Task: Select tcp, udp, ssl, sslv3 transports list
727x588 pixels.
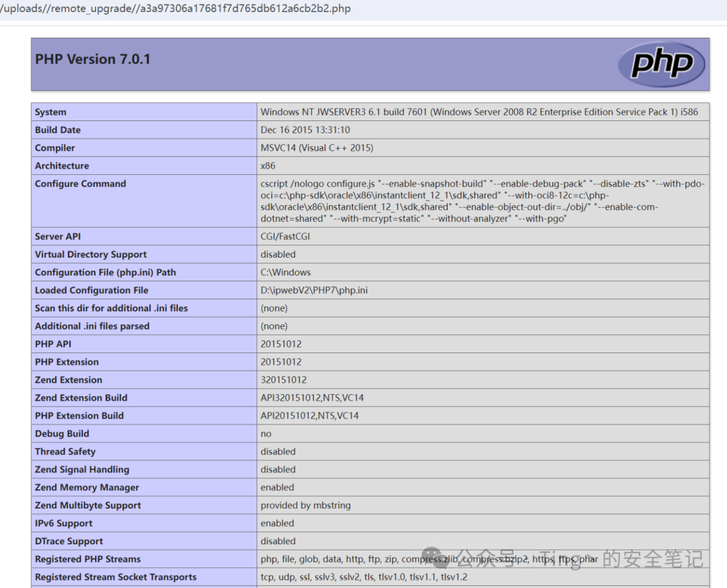Action: click(x=364, y=577)
